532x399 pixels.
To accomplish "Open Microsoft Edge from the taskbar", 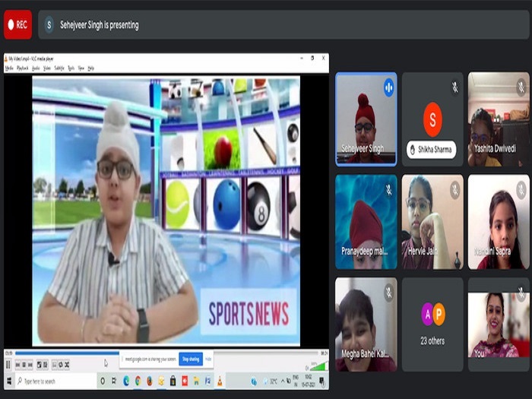I will 126,381.
